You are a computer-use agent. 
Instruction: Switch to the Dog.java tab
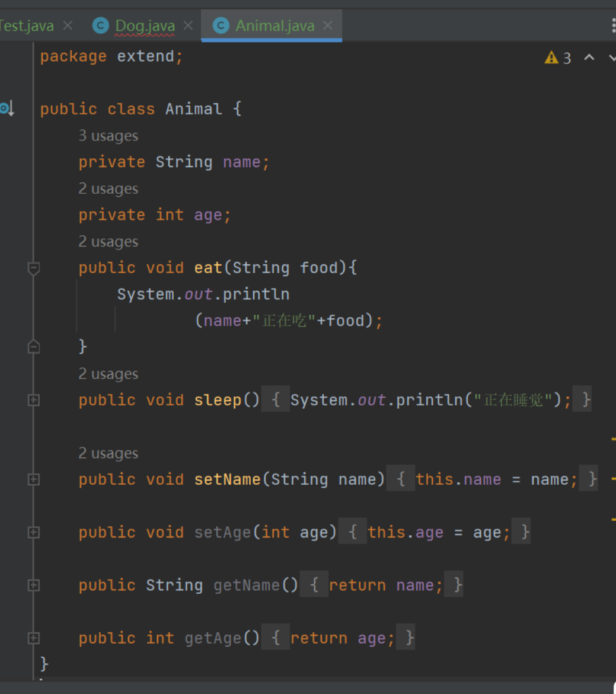pyautogui.click(x=145, y=25)
